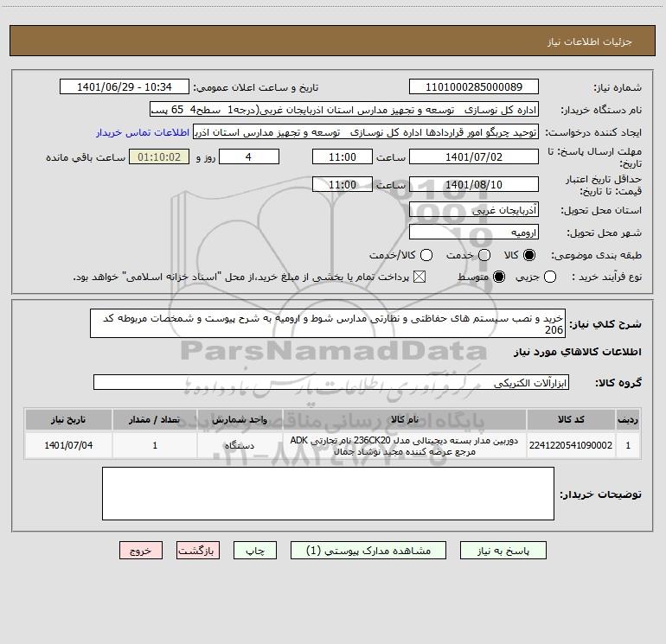Click the announcement date field 1401/06/29 - 10:34
Viewport: 666px width, 644px height.
(x=124, y=86)
